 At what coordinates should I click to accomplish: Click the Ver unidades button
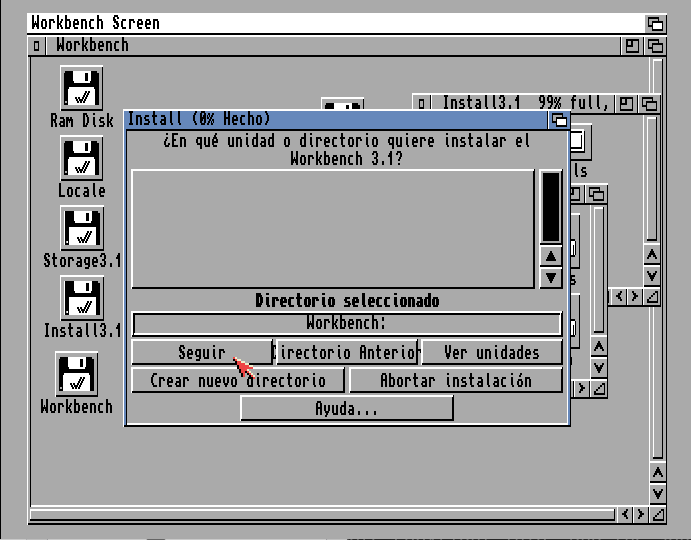pyautogui.click(x=491, y=352)
